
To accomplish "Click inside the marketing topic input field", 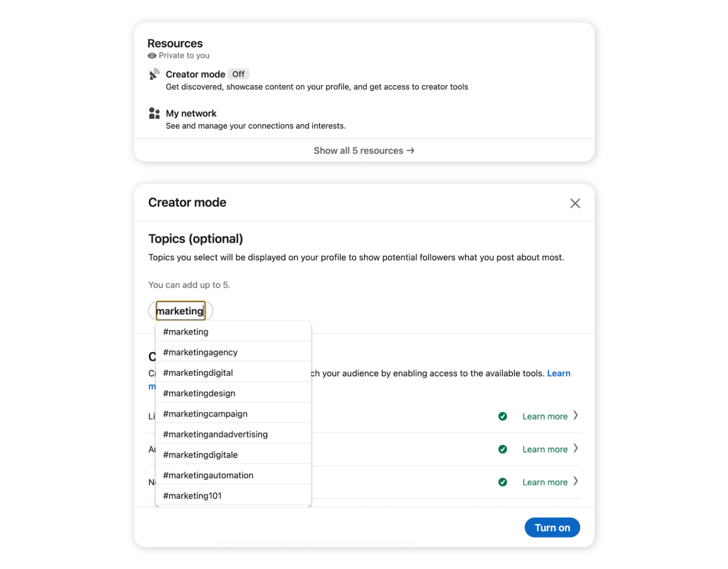I will (180, 311).
